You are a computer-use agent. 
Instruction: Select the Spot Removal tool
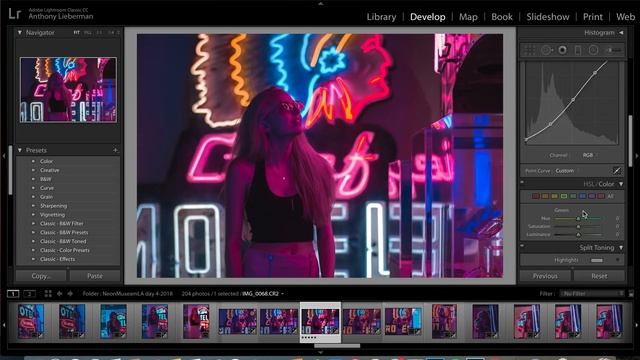point(546,50)
